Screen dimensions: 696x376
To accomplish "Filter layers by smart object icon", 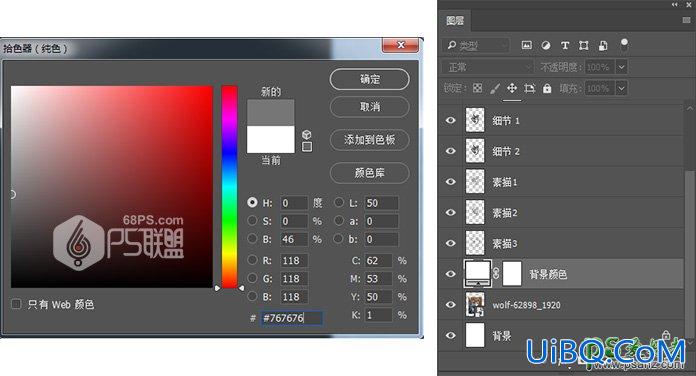I will click(603, 45).
